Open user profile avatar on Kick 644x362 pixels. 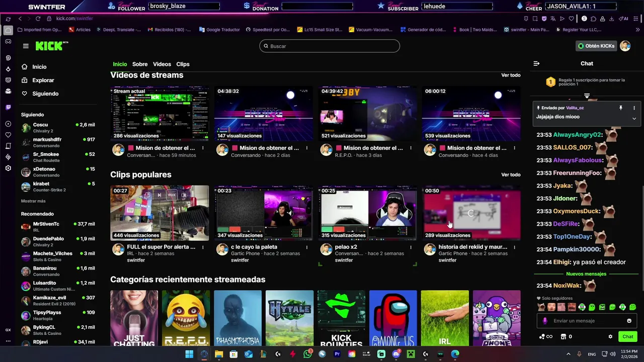[625, 46]
